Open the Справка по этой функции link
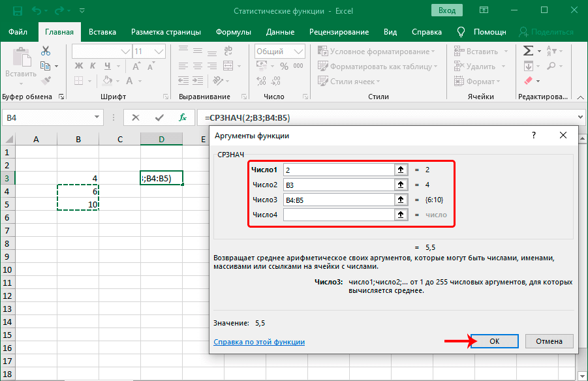The width and height of the screenshot is (588, 381). click(x=259, y=342)
